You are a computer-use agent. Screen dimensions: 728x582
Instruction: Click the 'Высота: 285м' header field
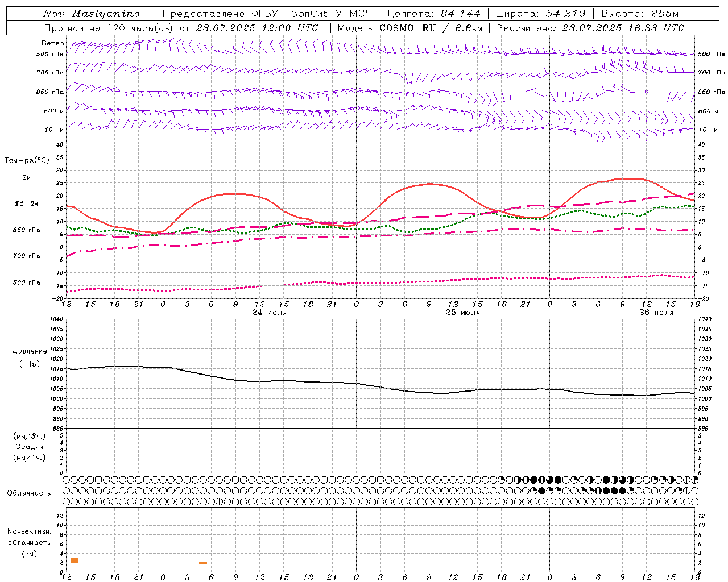(640, 14)
